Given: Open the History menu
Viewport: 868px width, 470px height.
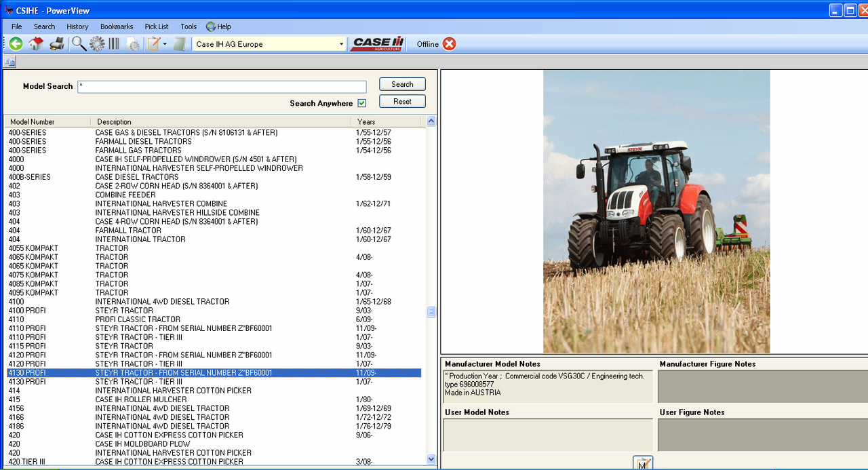Looking at the screenshot, I should tap(77, 26).
